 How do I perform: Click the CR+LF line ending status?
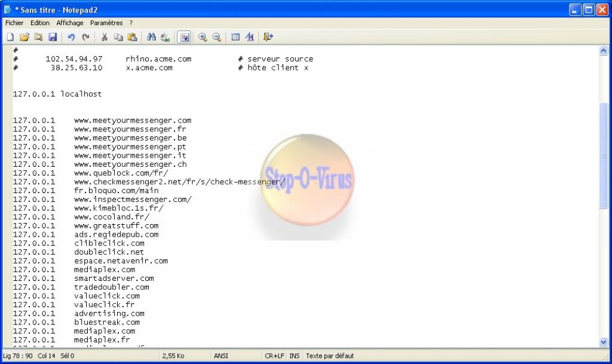click(274, 356)
